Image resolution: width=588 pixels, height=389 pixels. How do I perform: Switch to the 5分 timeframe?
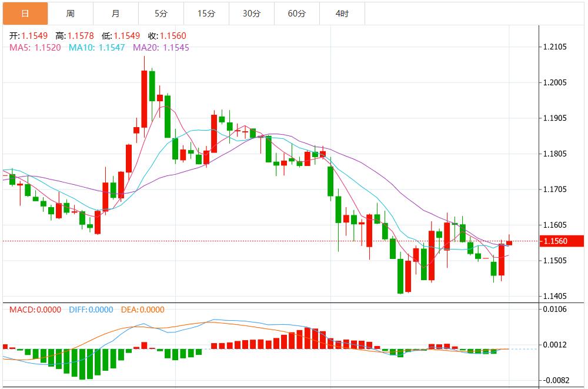pos(161,13)
